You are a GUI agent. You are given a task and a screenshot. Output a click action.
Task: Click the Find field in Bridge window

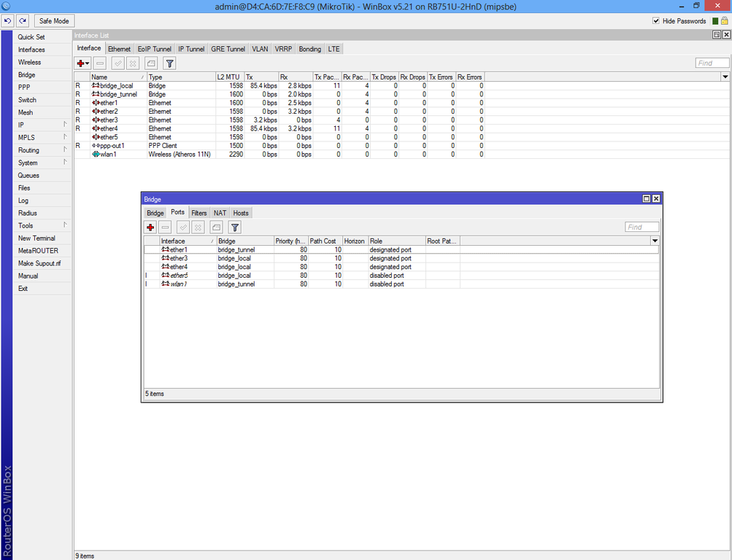(x=642, y=227)
